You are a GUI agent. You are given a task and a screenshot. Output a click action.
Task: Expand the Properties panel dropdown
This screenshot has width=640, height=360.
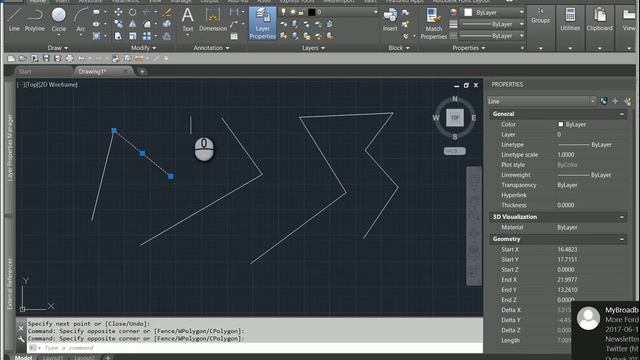(x=469, y=48)
